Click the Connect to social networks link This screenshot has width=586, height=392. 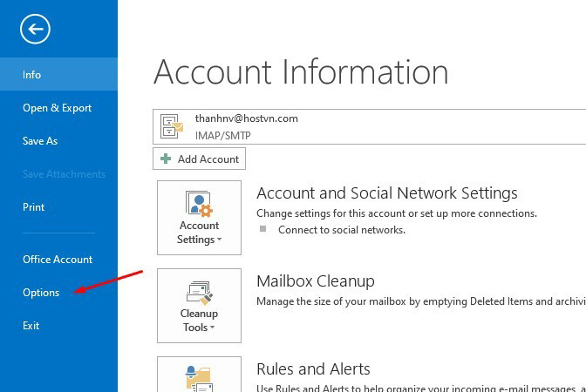[342, 230]
